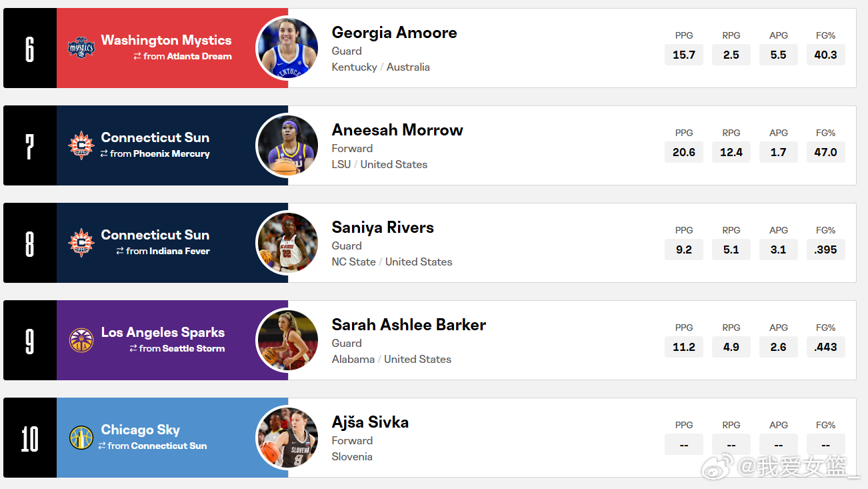Click the Los Angeles Sparks logo
This screenshot has height=489, width=868.
pyautogui.click(x=81, y=340)
